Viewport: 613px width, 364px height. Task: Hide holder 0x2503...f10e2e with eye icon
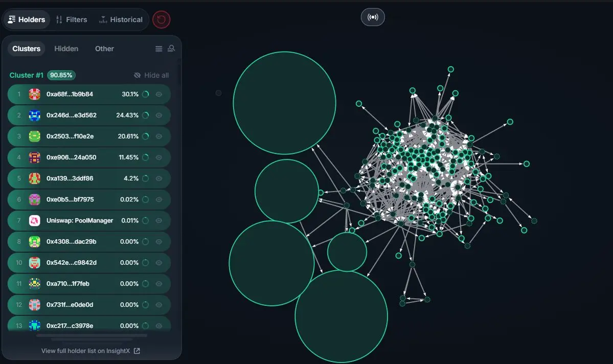(x=158, y=136)
